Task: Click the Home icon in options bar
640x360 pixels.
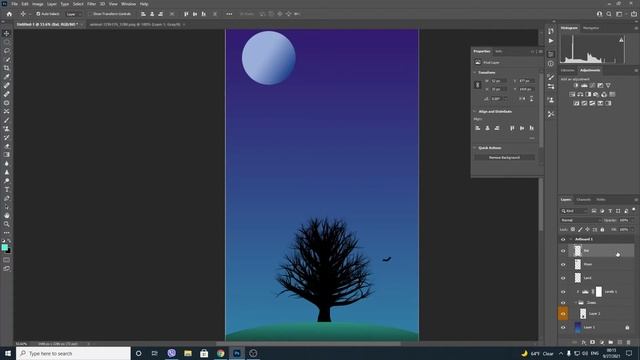Action: click(9, 14)
